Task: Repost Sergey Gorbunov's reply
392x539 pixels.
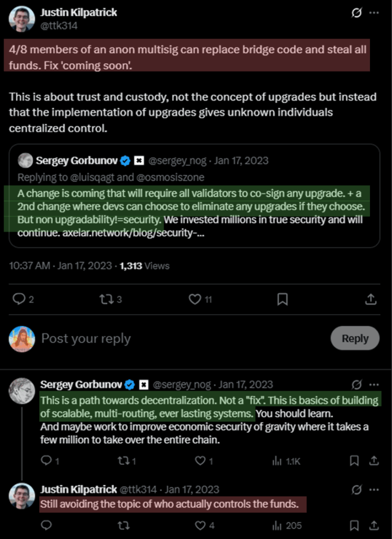Action: [x=124, y=461]
